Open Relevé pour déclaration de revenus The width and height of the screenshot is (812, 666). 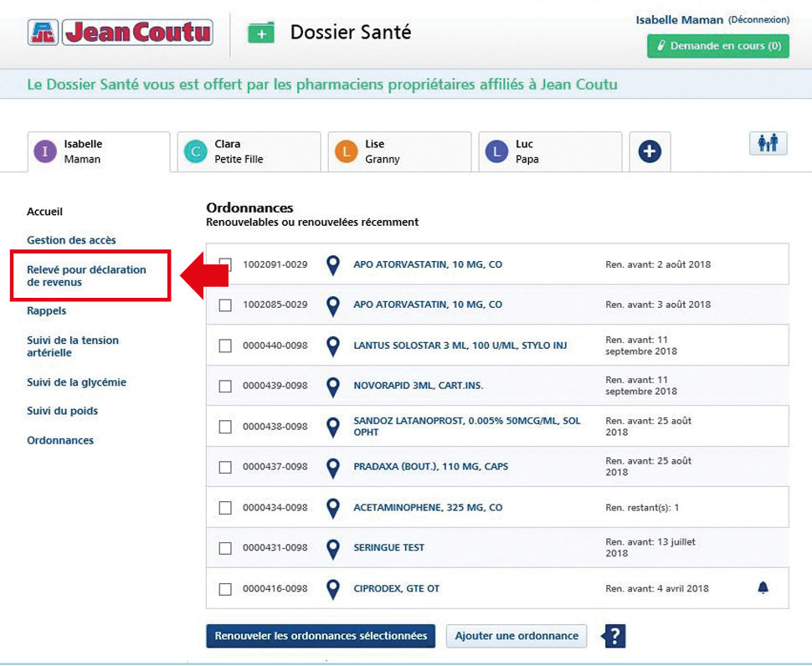(x=86, y=276)
